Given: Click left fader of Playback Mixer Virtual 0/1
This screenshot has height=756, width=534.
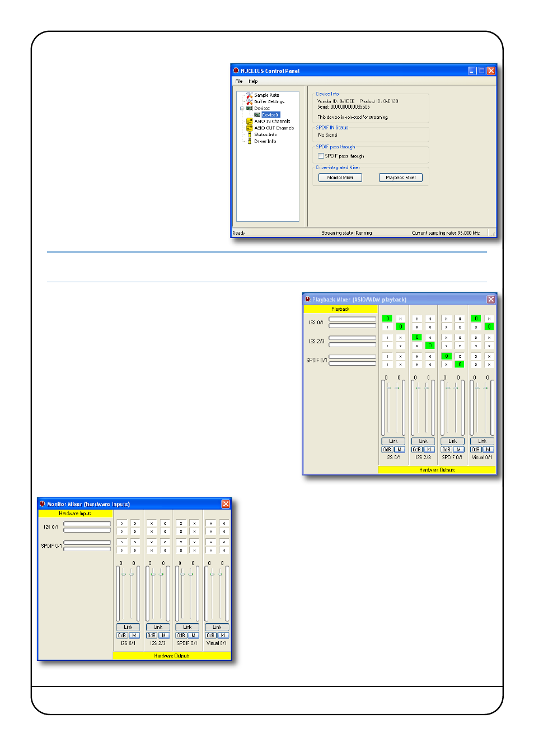Looking at the screenshot, I should click(477, 388).
